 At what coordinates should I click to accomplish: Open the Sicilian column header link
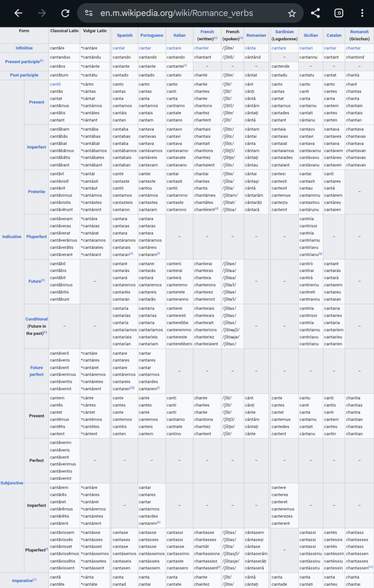pyautogui.click(x=311, y=35)
